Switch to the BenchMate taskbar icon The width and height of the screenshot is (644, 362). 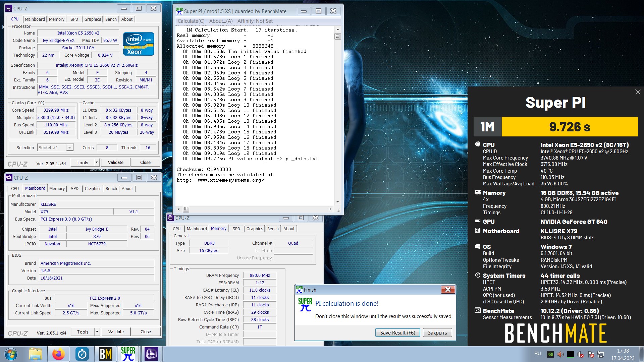pos(105,354)
